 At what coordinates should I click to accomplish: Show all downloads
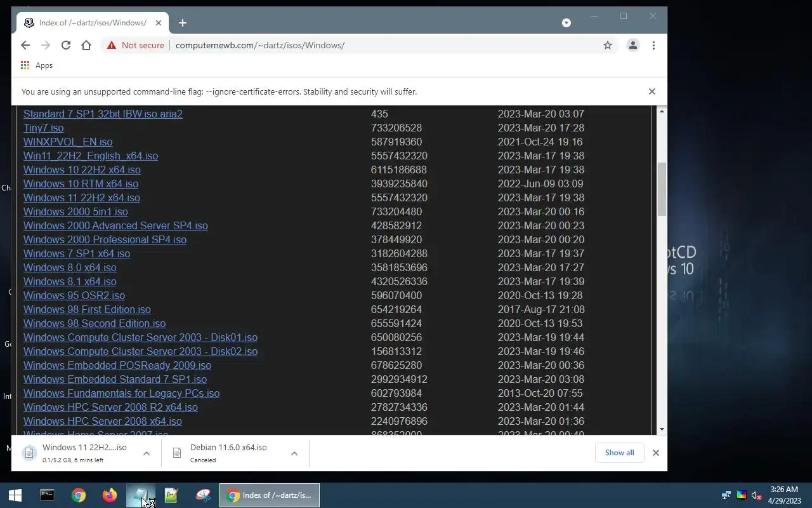[619, 453]
